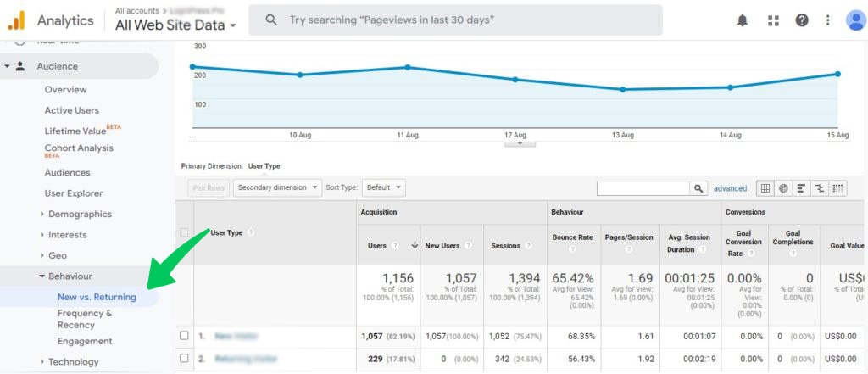Click the 15 Aug data point on chart
The height and width of the screenshot is (374, 868).
click(837, 74)
